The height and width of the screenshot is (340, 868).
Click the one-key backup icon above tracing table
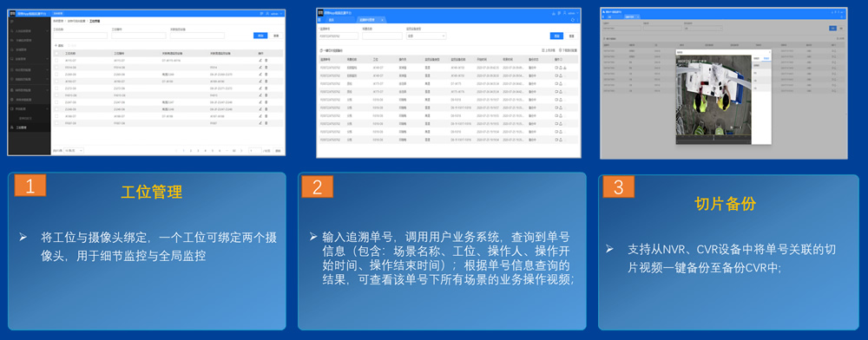pyautogui.click(x=321, y=49)
